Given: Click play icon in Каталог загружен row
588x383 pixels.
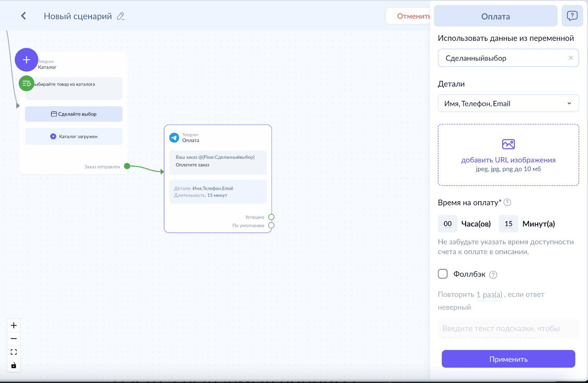Looking at the screenshot, I should [x=53, y=136].
